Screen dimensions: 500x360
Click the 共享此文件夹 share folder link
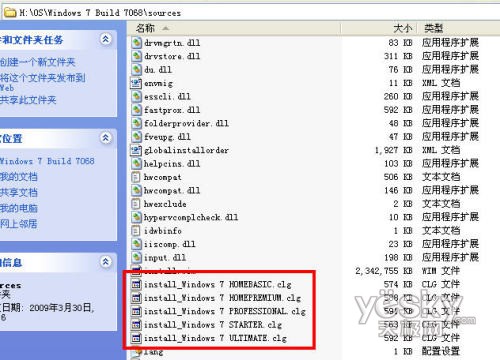coord(28,100)
